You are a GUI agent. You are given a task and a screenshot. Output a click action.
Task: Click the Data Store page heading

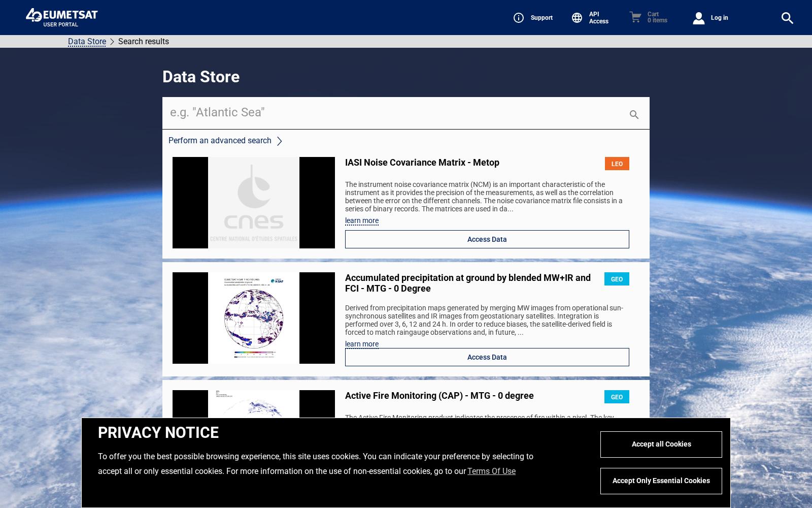tap(201, 77)
